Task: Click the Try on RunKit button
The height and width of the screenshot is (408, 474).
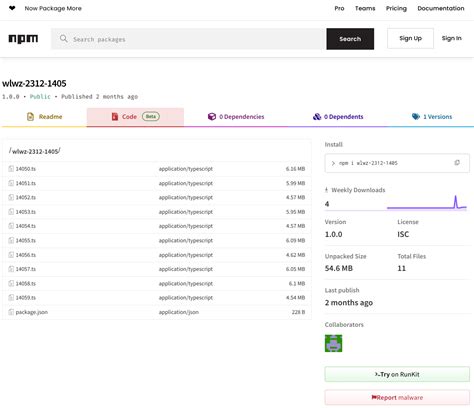Action: [397, 374]
